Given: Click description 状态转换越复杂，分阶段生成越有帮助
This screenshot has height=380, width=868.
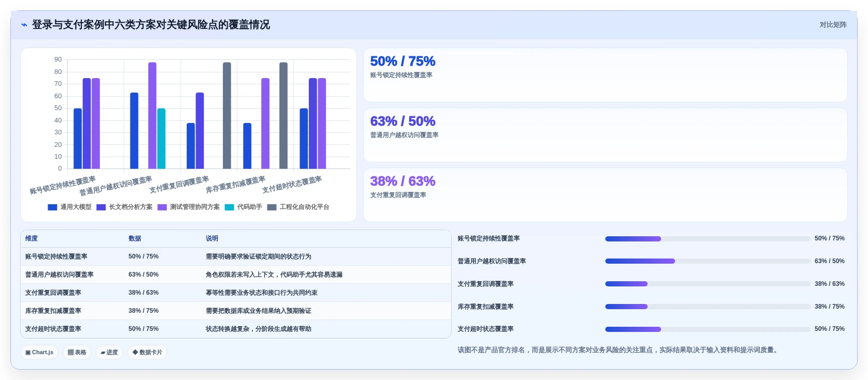Looking at the screenshot, I should [258, 329].
